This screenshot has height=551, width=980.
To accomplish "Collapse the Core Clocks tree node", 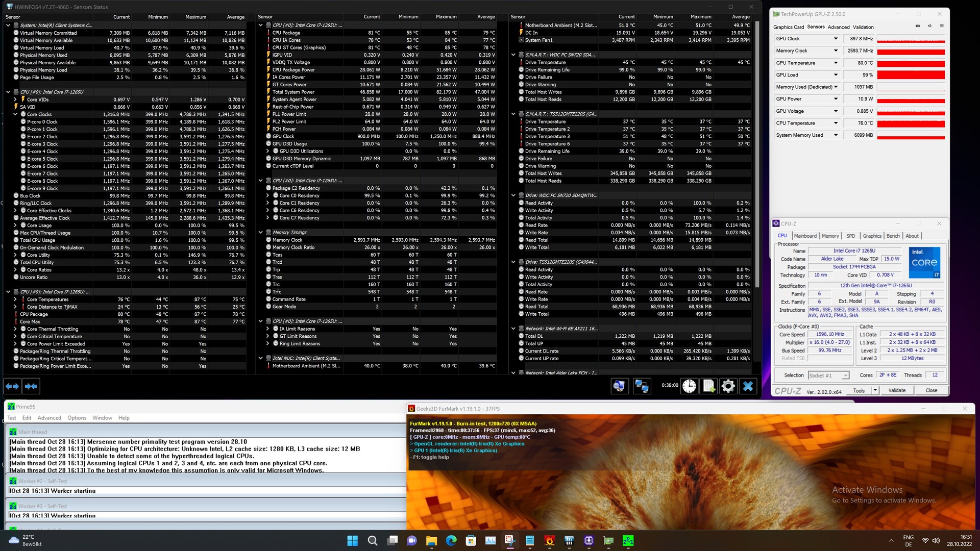I will pos(15,114).
